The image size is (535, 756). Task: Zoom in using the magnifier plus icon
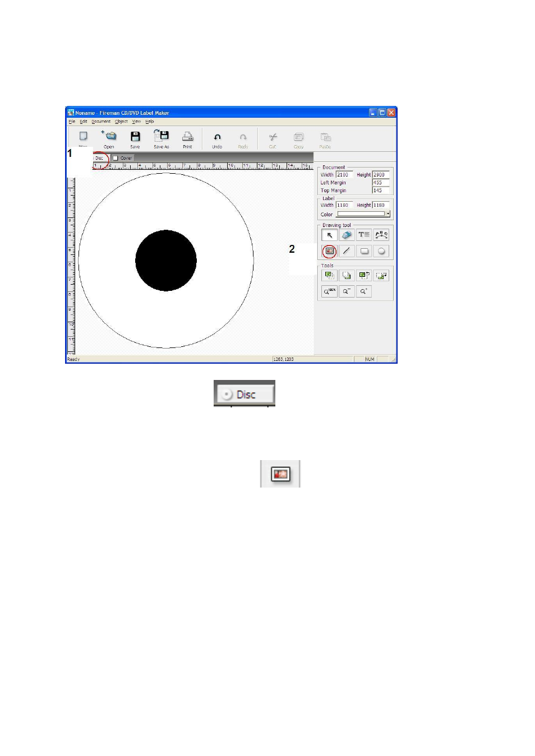pyautogui.click(x=364, y=291)
